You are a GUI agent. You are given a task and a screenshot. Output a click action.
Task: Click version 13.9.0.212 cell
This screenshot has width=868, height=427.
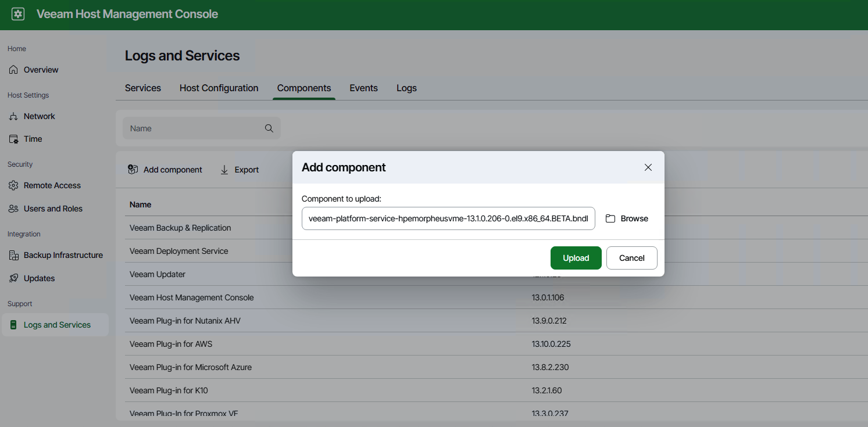click(x=549, y=321)
